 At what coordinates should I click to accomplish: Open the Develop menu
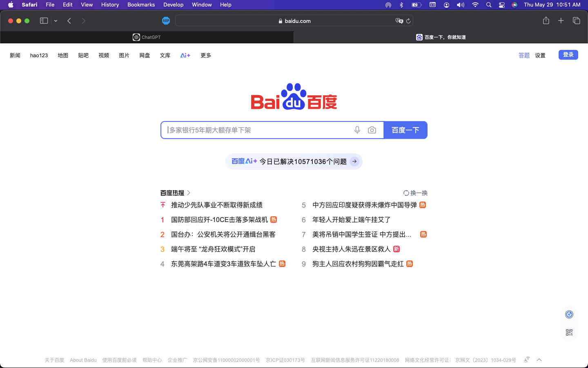[173, 5]
